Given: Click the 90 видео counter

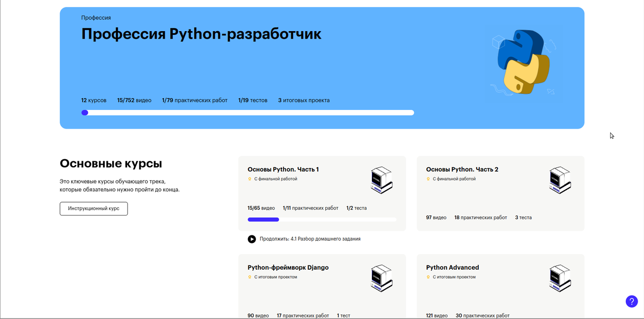Looking at the screenshot, I should point(258,316).
